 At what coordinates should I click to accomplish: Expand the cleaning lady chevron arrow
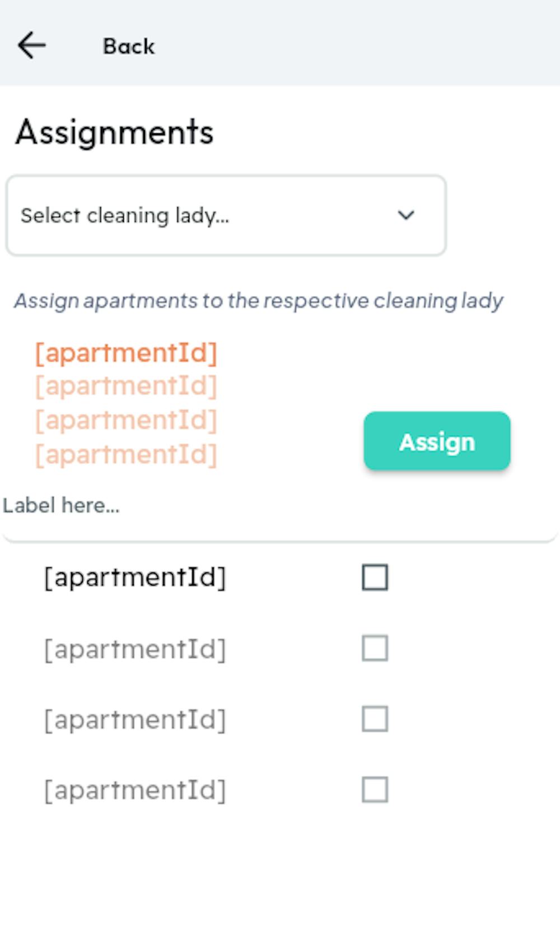click(405, 215)
